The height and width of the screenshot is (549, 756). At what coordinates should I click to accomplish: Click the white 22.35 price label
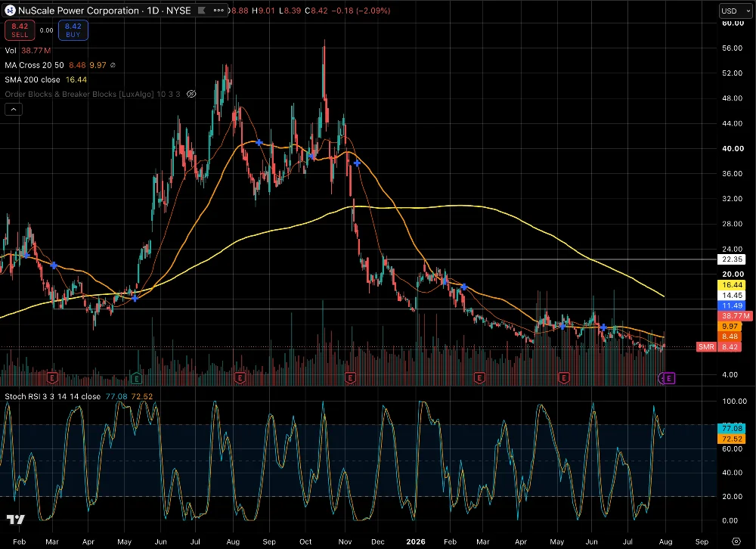click(x=731, y=259)
